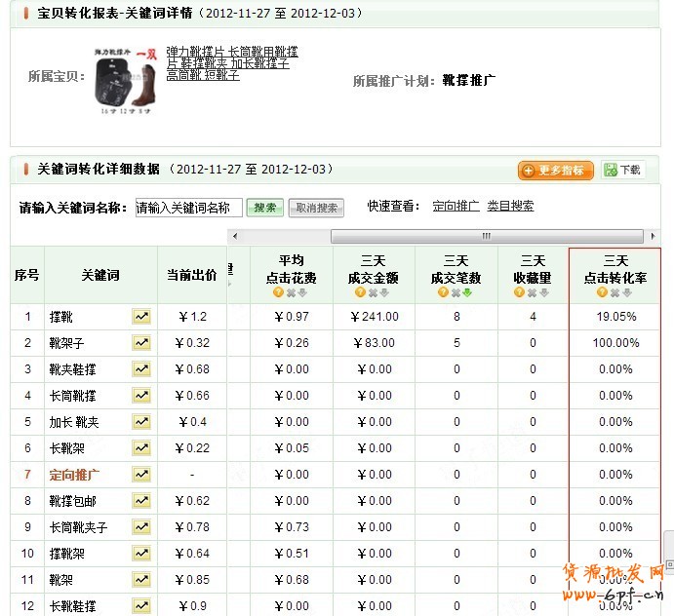This screenshot has height=616, width=674.
Task: Sort 三天成交金额 column with down arrow
Action: coord(386,292)
